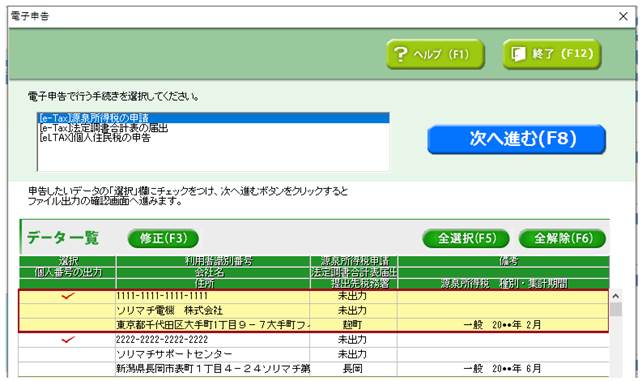This screenshot has height=381, width=642.
Task: Exit with the 終了 (F12) button
Action: click(552, 54)
